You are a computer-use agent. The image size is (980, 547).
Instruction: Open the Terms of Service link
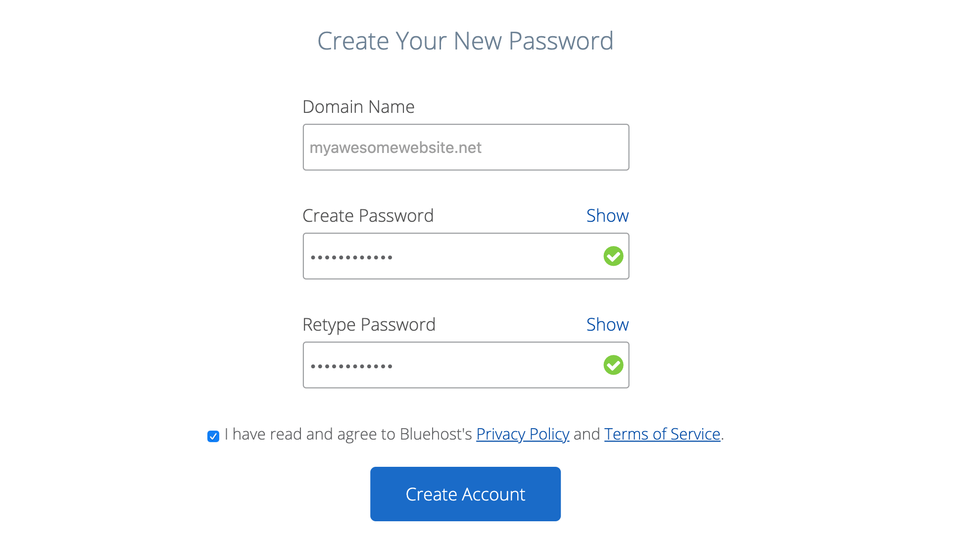click(x=662, y=434)
